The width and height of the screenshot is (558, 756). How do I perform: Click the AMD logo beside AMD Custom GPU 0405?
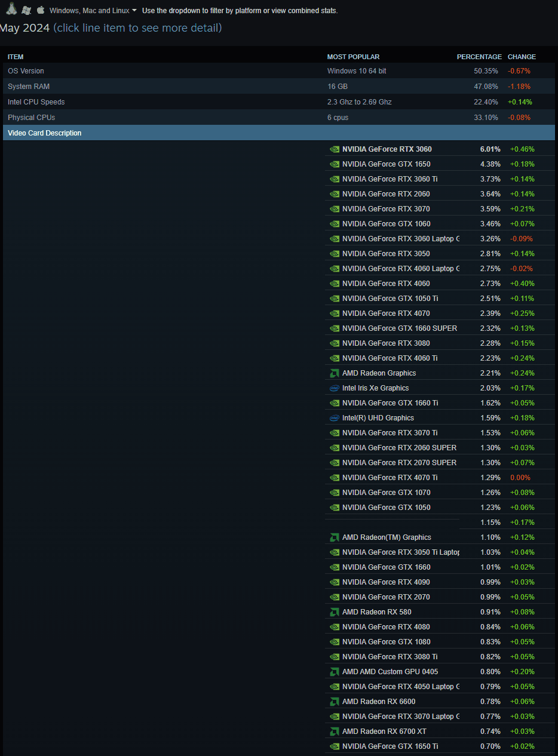point(335,672)
